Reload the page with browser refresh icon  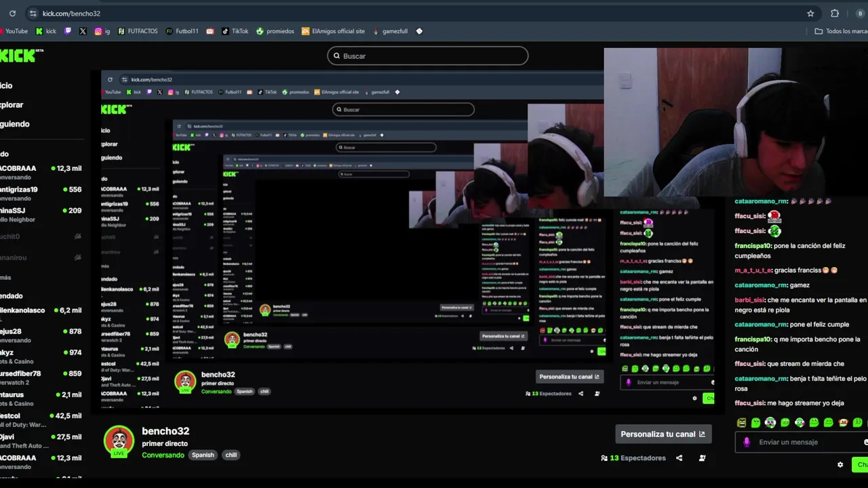[12, 14]
